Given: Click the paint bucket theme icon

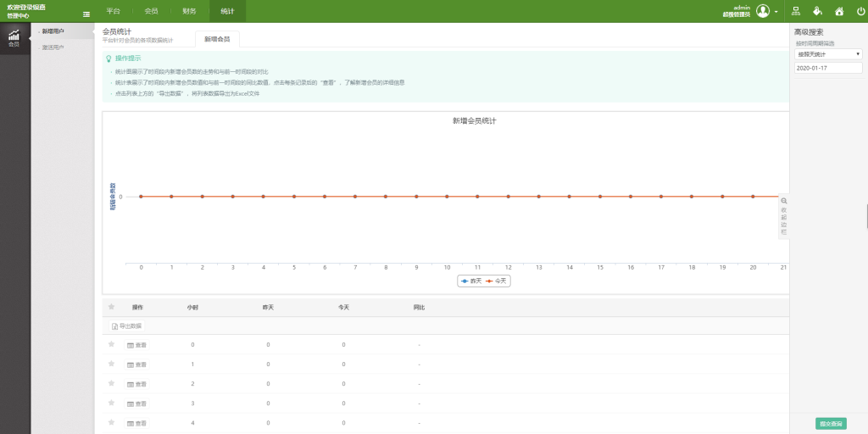Looking at the screenshot, I should coord(817,12).
